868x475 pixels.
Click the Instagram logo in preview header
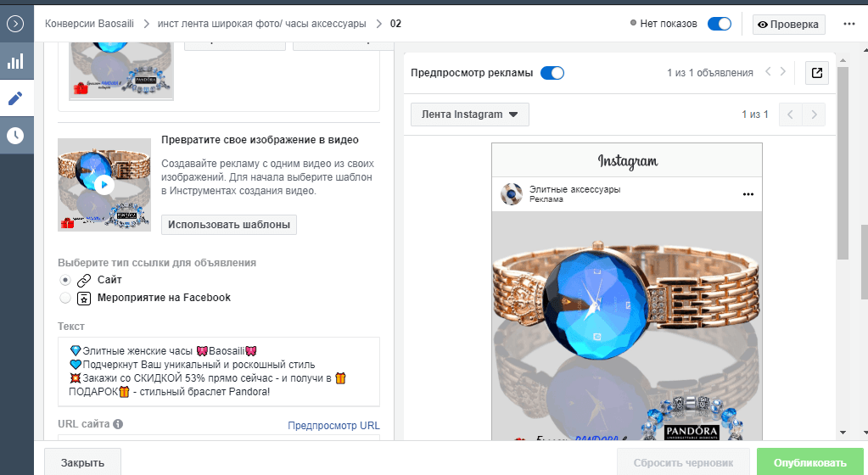pyautogui.click(x=627, y=161)
